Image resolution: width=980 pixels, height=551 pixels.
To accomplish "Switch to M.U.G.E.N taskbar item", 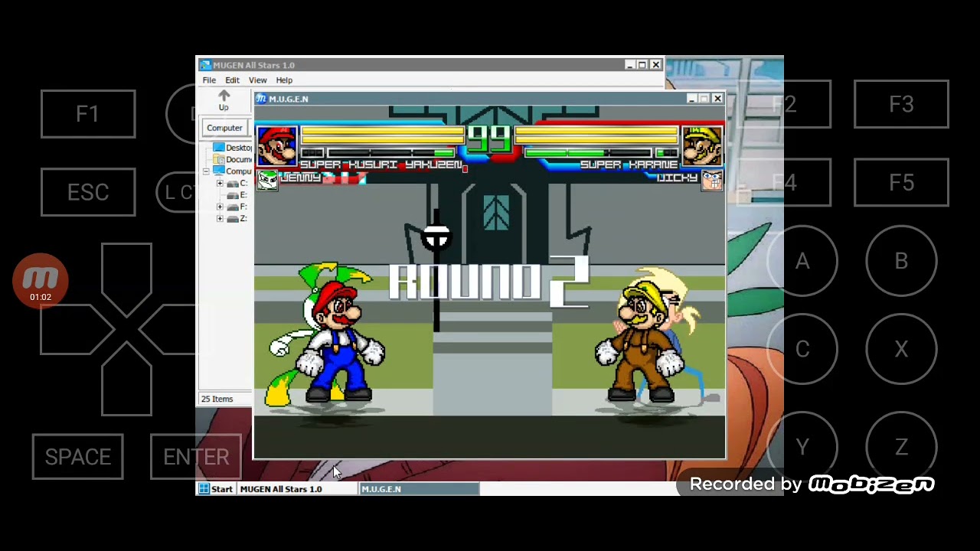I will [420, 489].
